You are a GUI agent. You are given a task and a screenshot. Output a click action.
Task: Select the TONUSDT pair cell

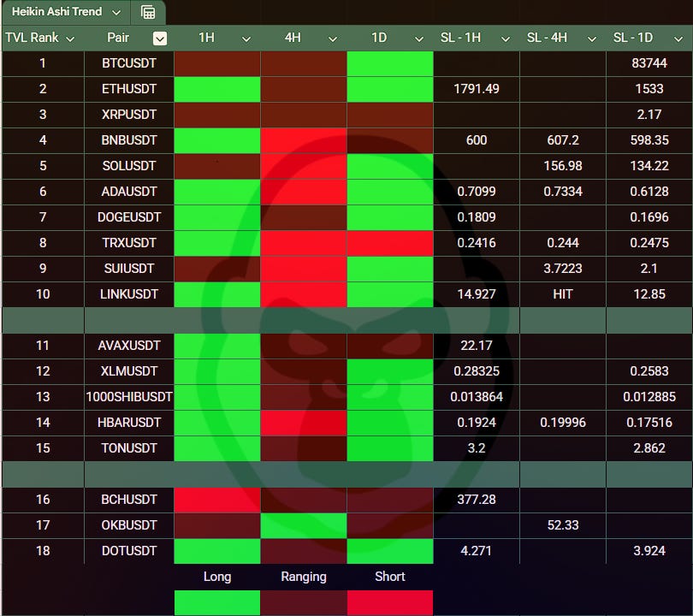129,448
